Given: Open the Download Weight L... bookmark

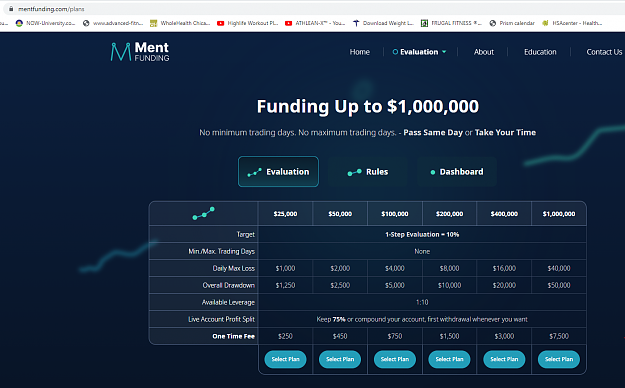Looking at the screenshot, I should (383, 23).
